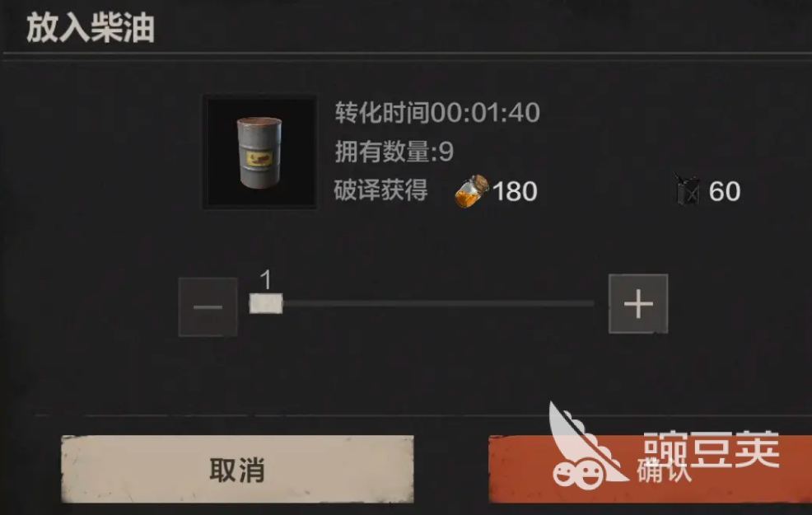Click the slider track near its right end
Viewport: 812px width, 515px height.
click(580, 303)
